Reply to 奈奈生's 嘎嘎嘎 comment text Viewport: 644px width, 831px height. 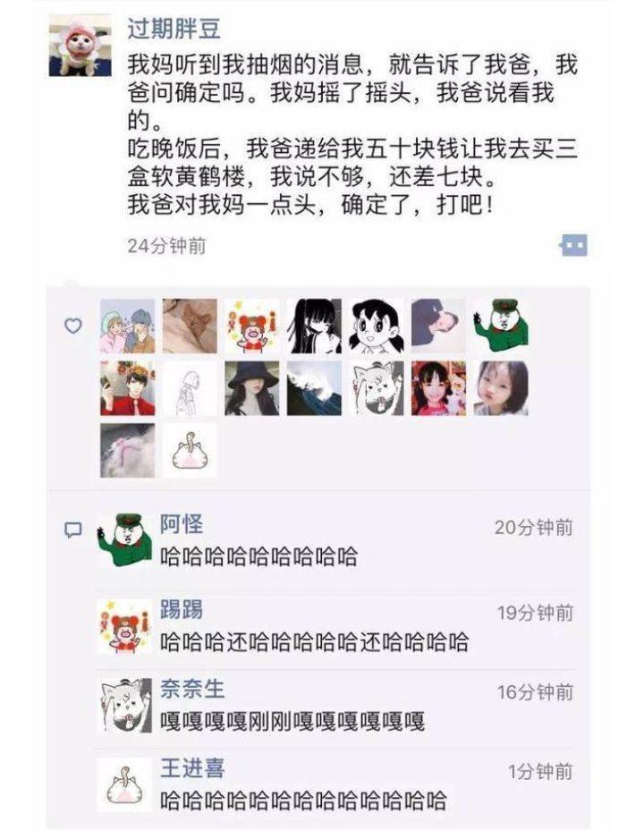tap(292, 722)
